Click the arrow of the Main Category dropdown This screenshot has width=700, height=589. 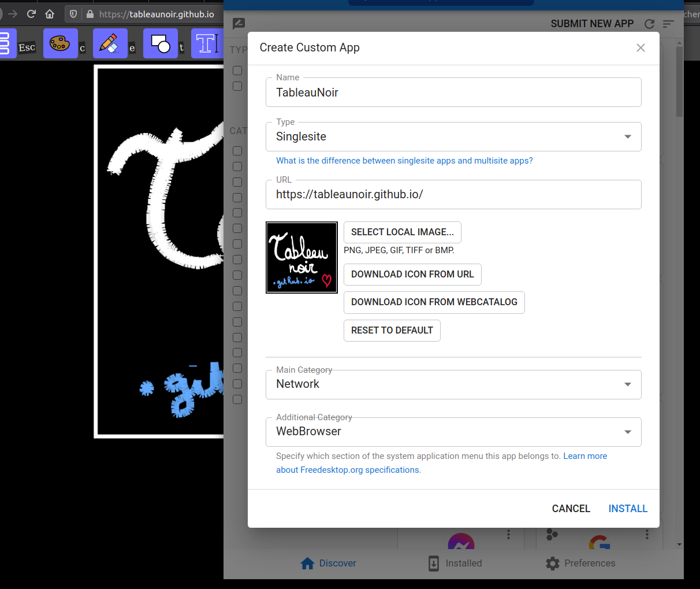tap(628, 384)
